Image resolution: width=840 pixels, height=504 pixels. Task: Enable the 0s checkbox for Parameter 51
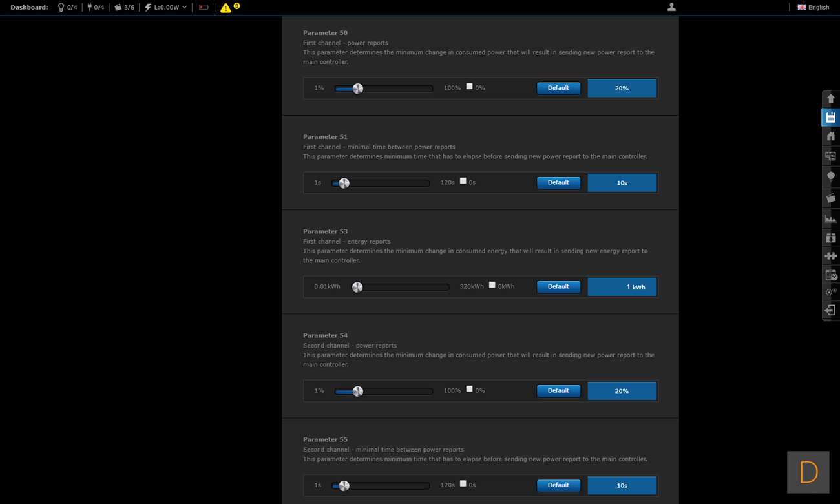pyautogui.click(x=463, y=181)
